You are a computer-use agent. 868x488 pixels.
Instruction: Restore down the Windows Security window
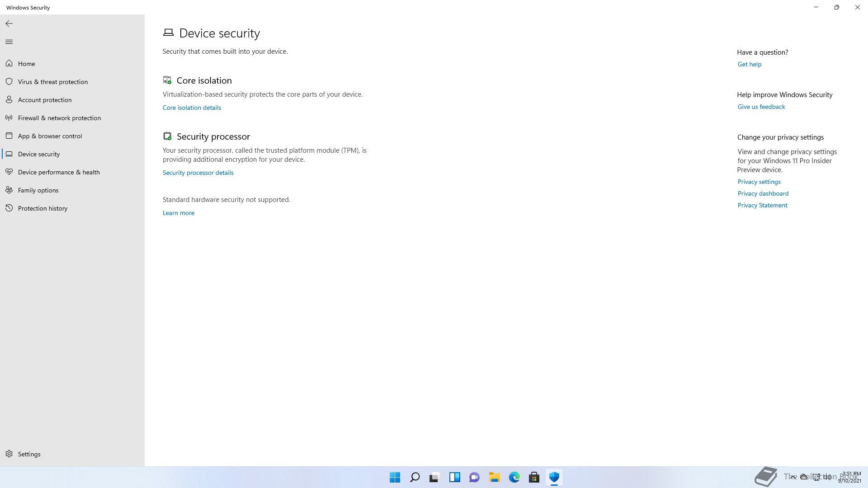coord(837,7)
